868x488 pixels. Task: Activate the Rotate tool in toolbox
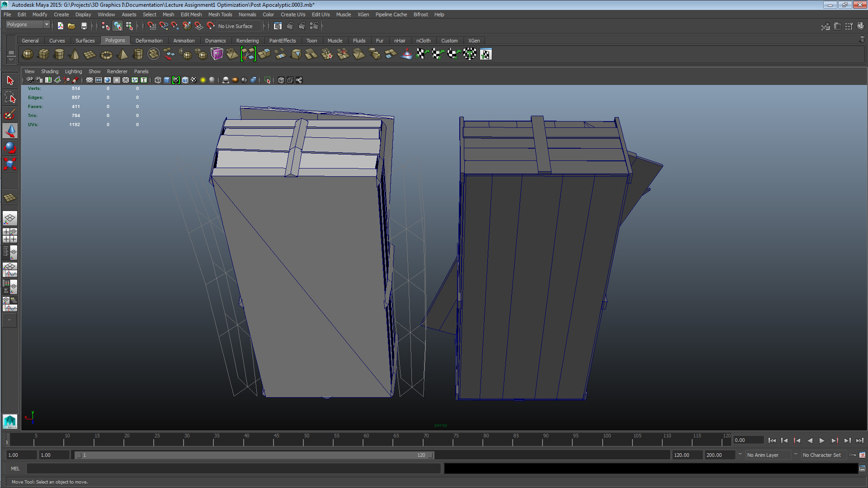tap(10, 147)
